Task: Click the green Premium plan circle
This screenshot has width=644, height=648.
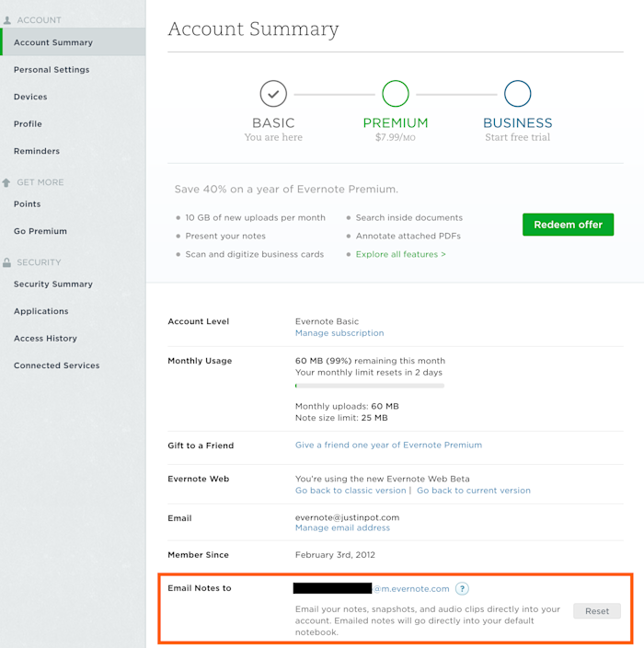Action: click(x=396, y=94)
